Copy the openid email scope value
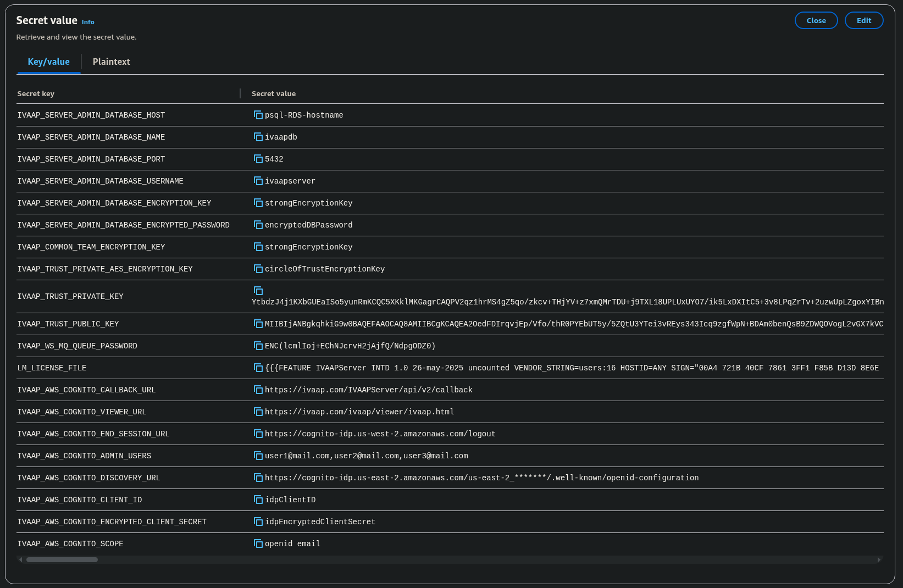The height and width of the screenshot is (588, 903). point(258,543)
